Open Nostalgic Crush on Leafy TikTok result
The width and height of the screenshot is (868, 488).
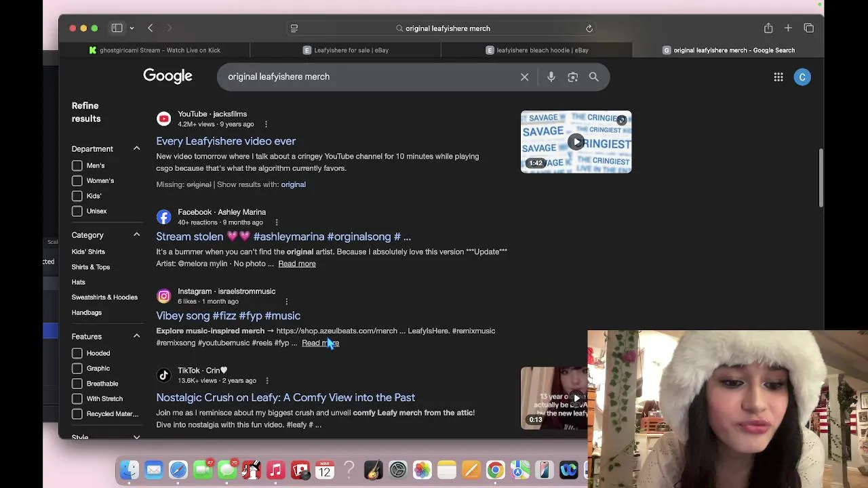point(285,398)
